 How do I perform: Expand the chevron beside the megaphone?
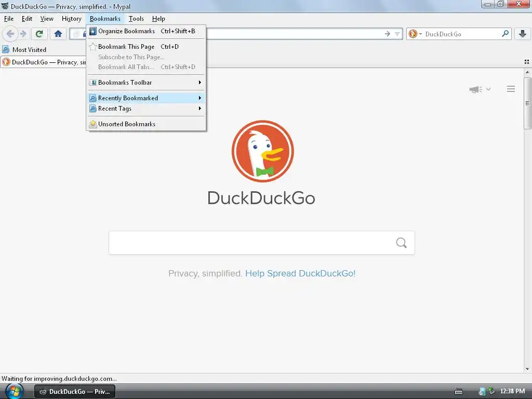488,89
